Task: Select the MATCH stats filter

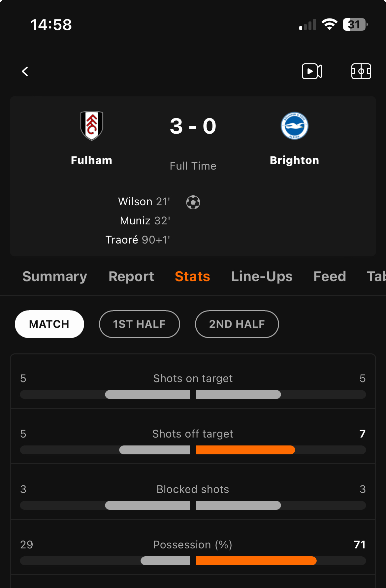Action: coord(49,324)
